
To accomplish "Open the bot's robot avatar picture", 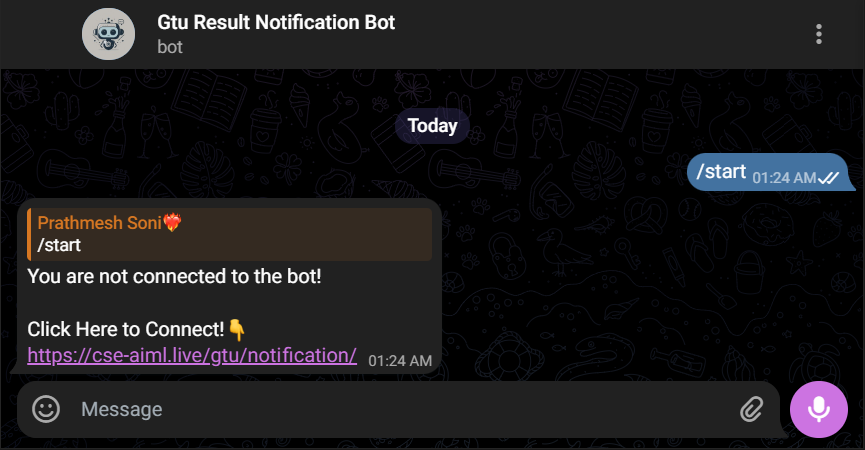I will coord(109,34).
